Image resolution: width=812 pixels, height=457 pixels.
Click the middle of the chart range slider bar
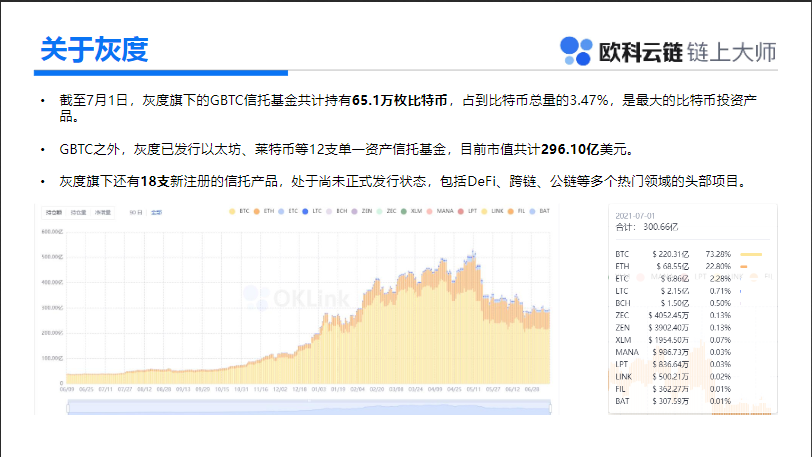(x=309, y=409)
